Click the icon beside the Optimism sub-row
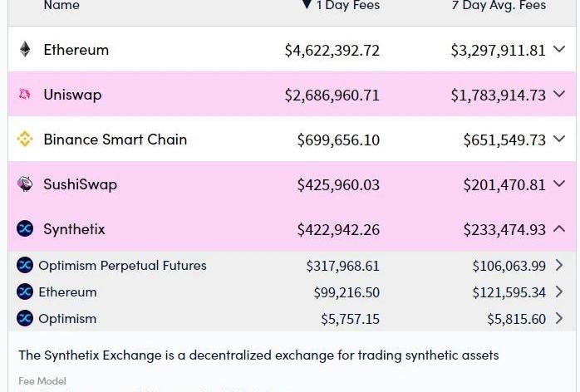Viewport: 580px width, 392px height. (x=25, y=319)
